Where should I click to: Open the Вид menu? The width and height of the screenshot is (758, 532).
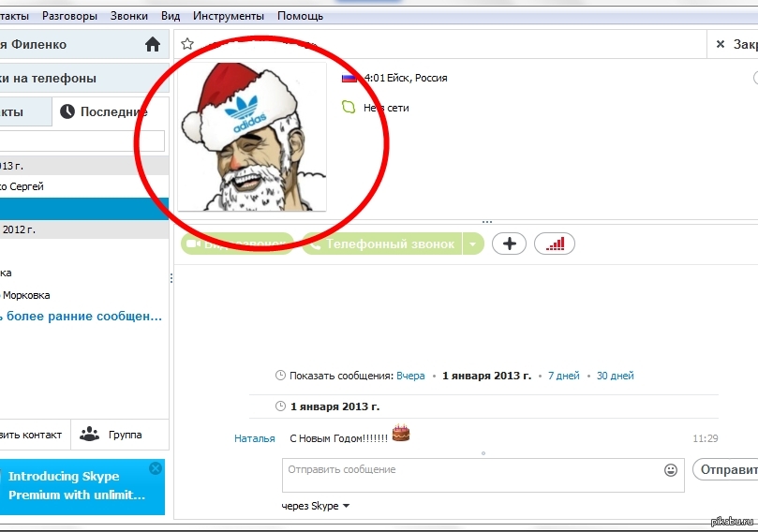171,16
